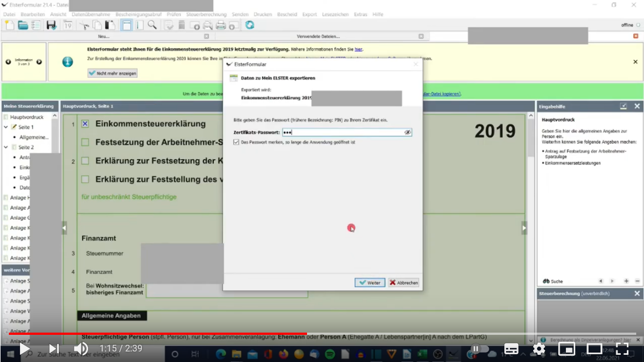The width and height of the screenshot is (644, 362).
Task: Click the calendar 19 toolbar icon
Action: pos(68,25)
